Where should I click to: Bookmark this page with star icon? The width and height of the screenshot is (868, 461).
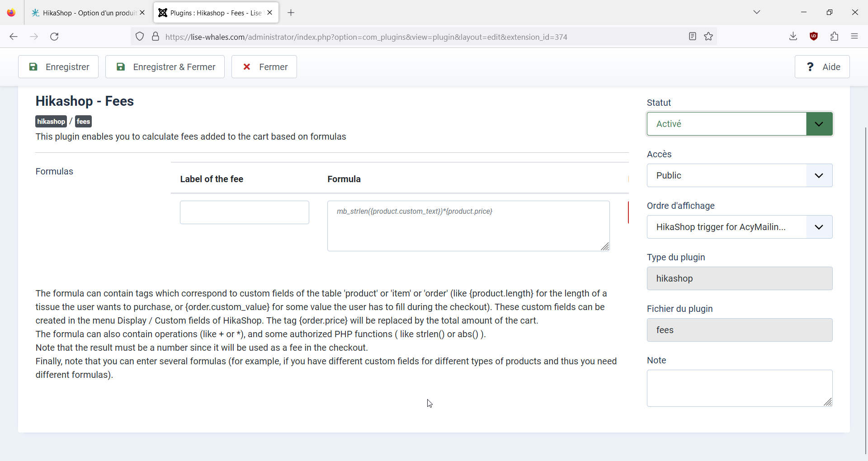[708, 37]
